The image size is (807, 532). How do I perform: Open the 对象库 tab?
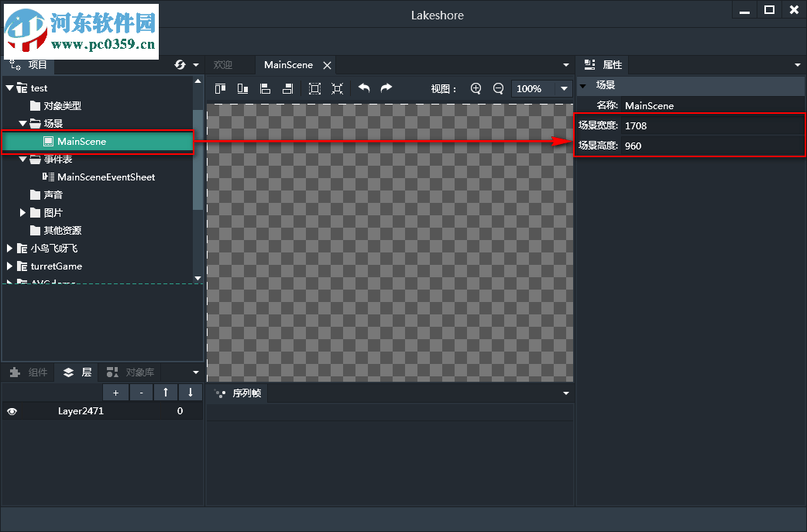click(132, 372)
